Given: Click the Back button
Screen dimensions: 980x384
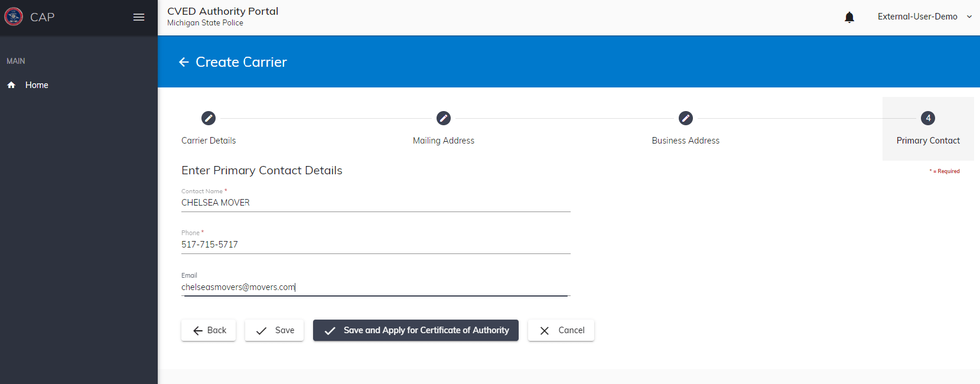Looking at the screenshot, I should click(209, 330).
